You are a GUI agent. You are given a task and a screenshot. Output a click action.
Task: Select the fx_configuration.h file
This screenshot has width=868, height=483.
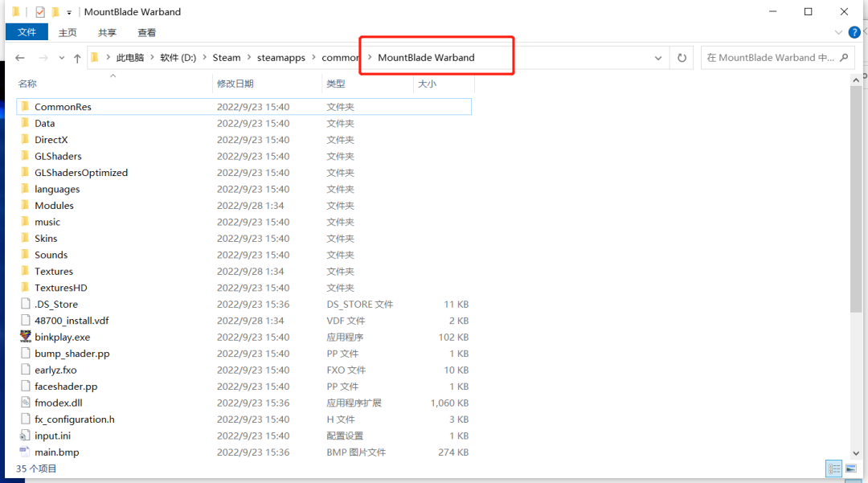74,420
